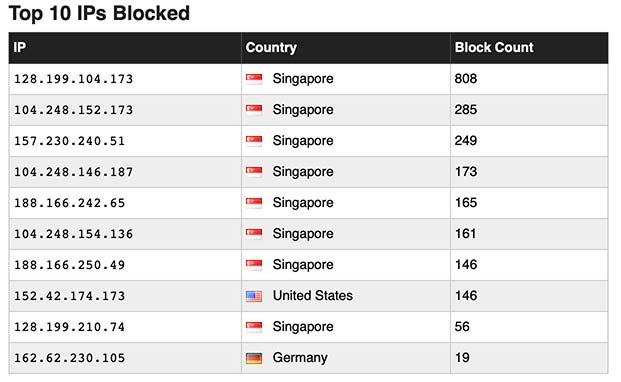
Task: Click the United States country label
Action: coord(312,296)
